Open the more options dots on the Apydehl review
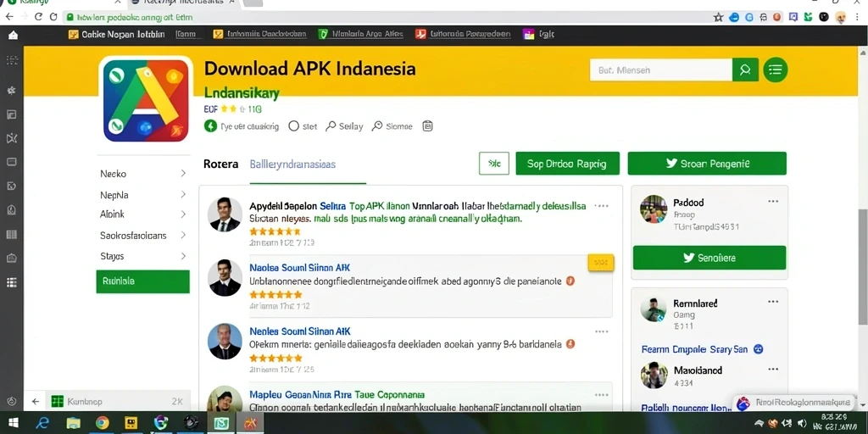The width and height of the screenshot is (868, 434). tap(602, 206)
